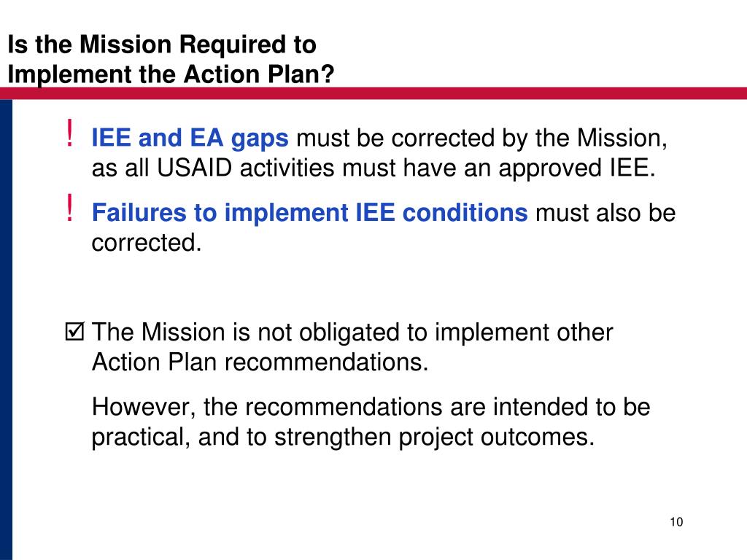The height and width of the screenshot is (560, 747).
Task: Click the blue 'IEE and EA gaps' text
Action: (190, 138)
